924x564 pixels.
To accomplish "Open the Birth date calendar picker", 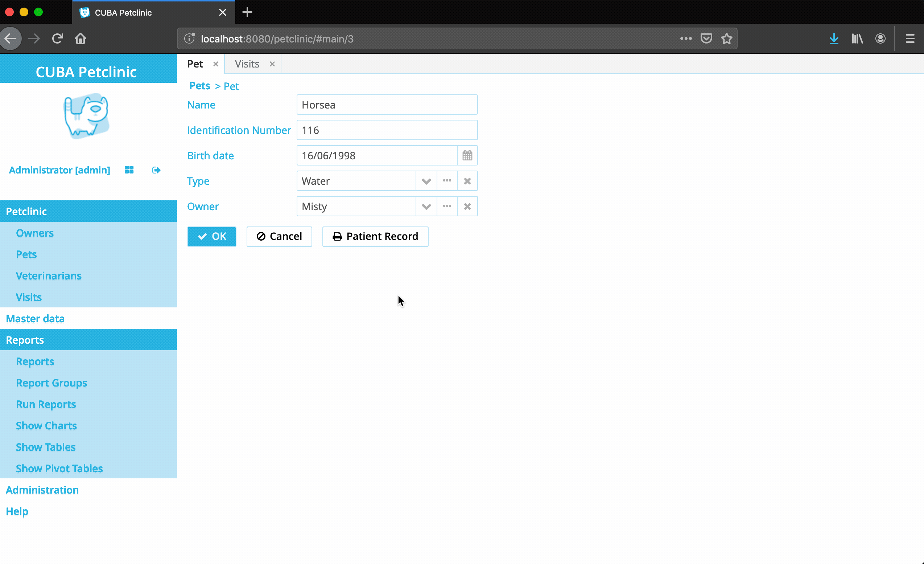I will 467,155.
